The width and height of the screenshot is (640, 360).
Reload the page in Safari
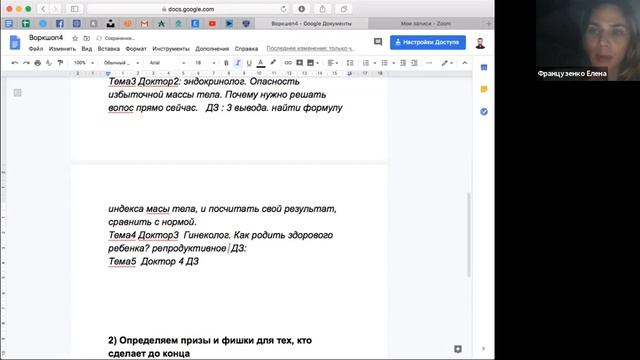pyautogui.click(x=283, y=9)
